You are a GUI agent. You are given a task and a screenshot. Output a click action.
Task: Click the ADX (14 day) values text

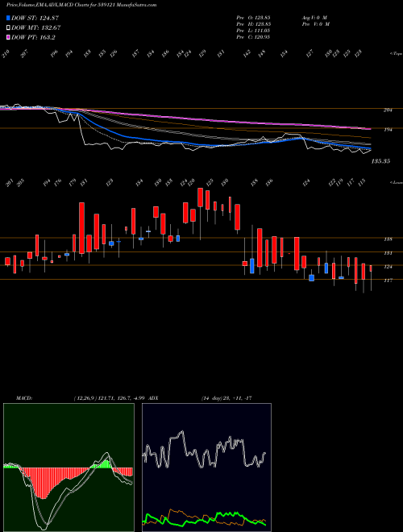(226, 398)
